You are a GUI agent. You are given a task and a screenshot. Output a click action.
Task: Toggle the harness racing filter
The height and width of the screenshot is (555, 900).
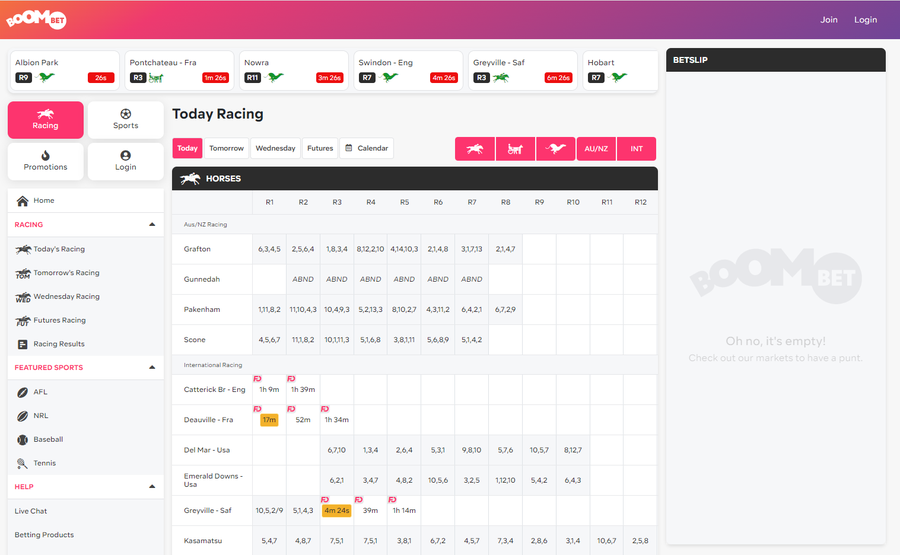coord(515,149)
